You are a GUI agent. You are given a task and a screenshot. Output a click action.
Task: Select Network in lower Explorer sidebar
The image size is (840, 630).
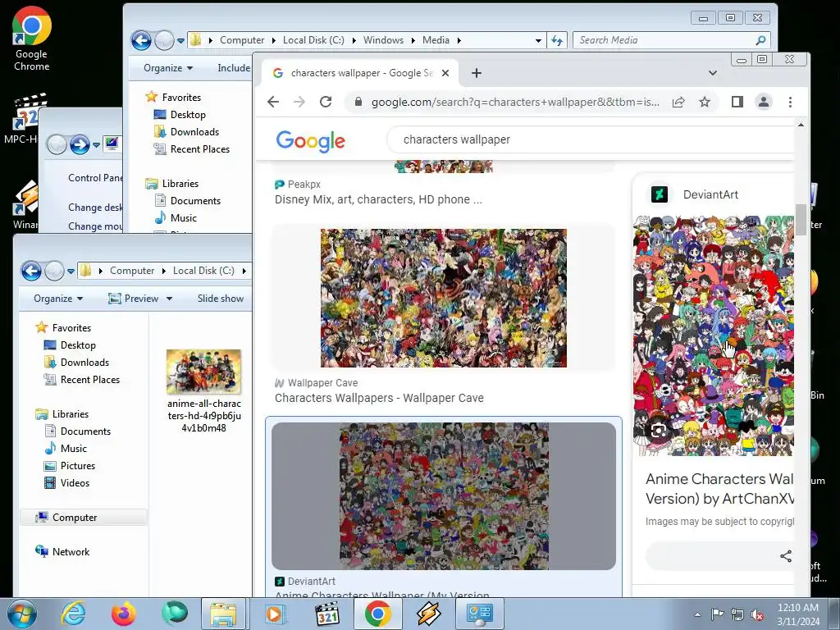(x=71, y=552)
